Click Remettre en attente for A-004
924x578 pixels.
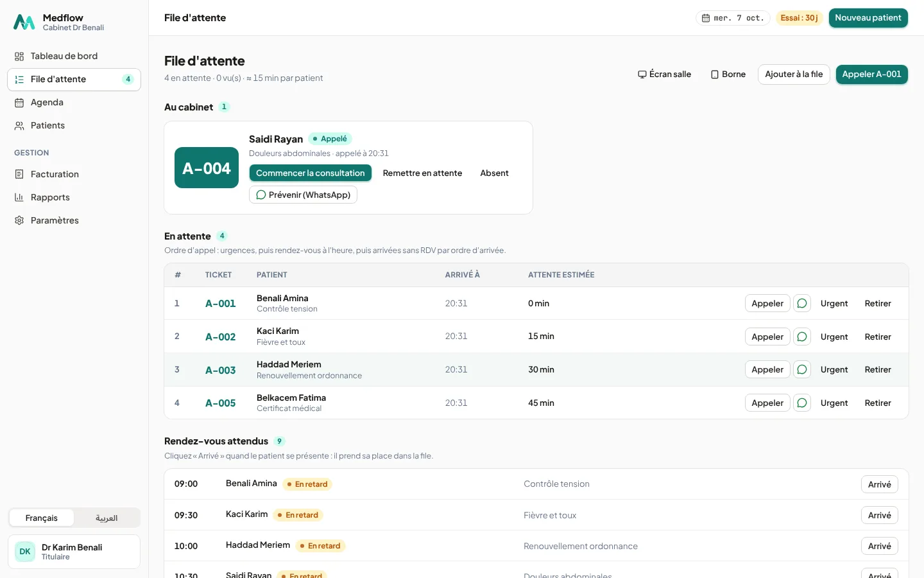[x=422, y=173]
